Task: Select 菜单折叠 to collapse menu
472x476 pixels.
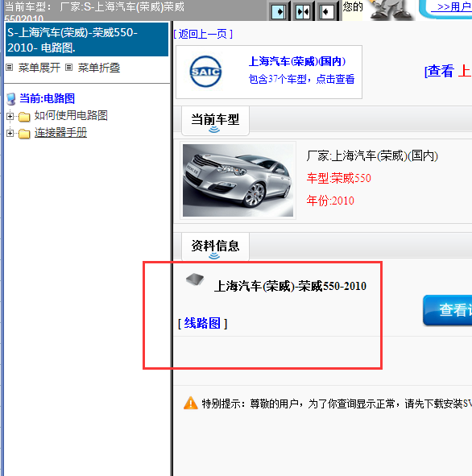Action: click(99, 68)
